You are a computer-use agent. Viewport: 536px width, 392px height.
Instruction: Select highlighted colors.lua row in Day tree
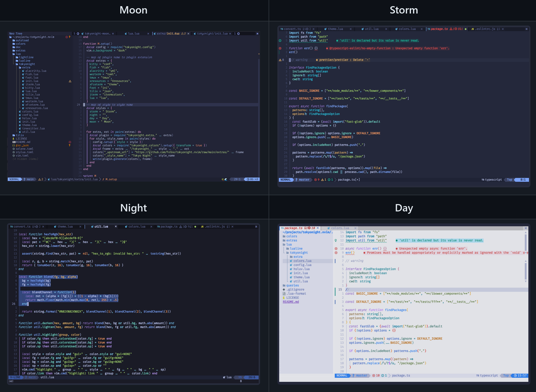pyautogui.click(x=308, y=261)
